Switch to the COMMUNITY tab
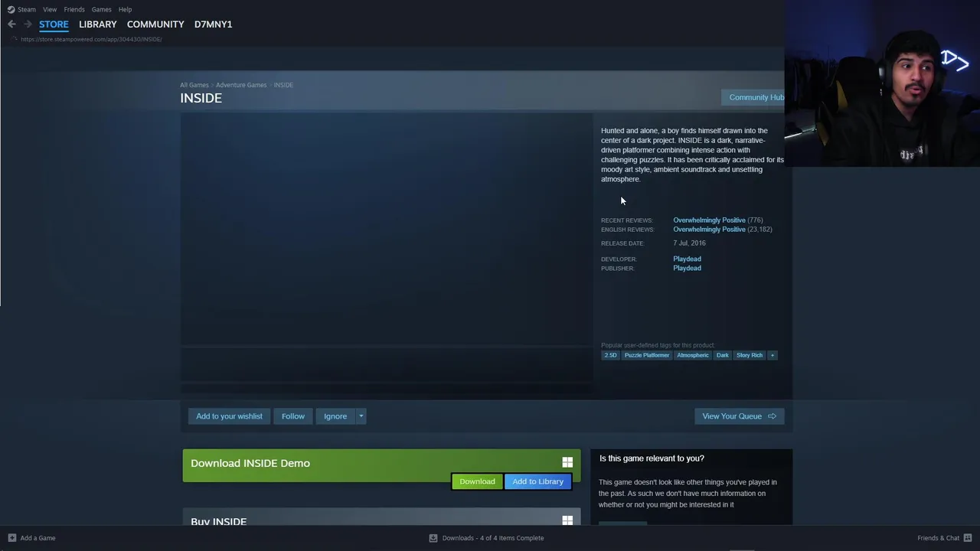Viewport: 980px width, 551px height. click(155, 24)
